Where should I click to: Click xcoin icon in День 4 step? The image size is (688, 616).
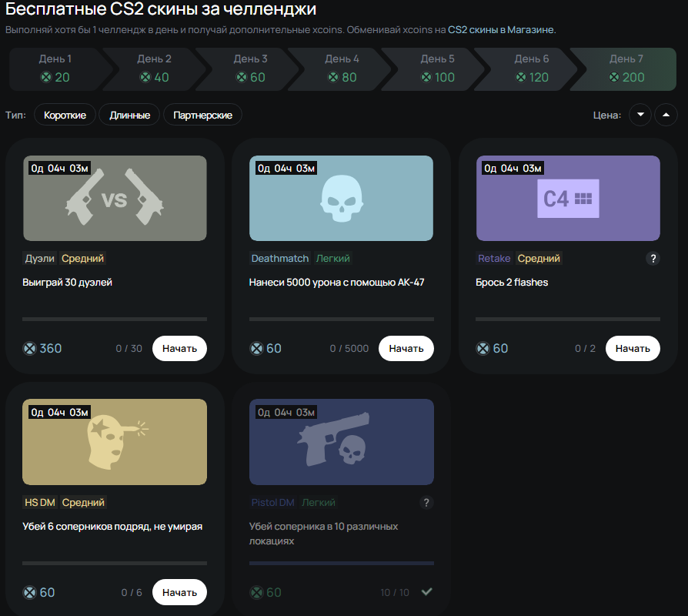coord(333,77)
